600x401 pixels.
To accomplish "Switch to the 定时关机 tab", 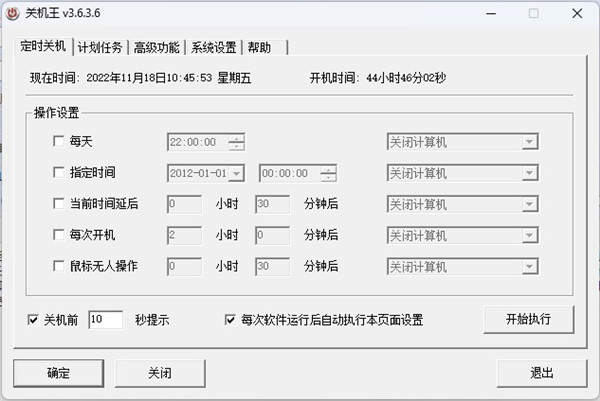I will [43, 46].
